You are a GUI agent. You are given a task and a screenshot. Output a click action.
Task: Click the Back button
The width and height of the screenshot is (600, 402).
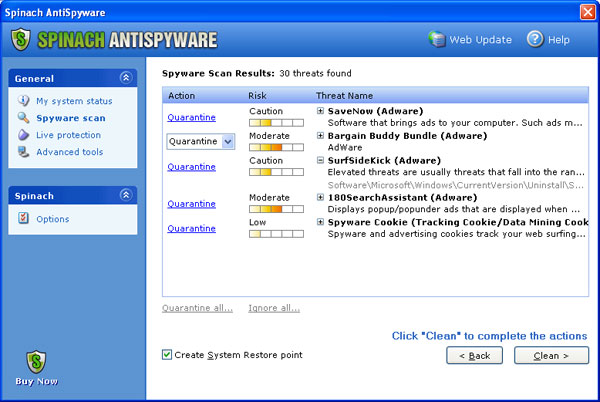click(x=474, y=356)
